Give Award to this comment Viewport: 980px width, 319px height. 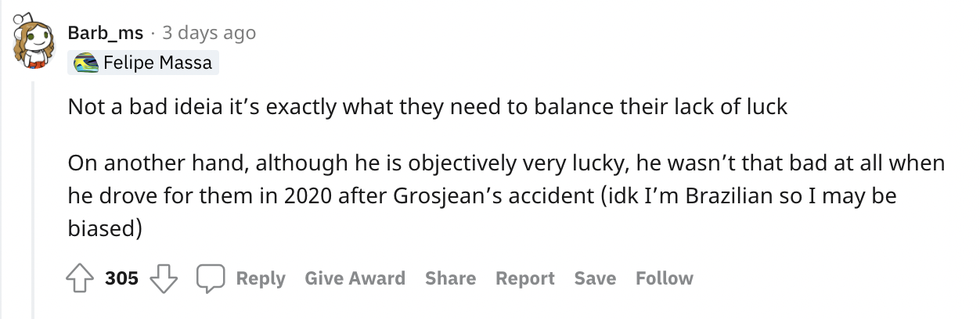[x=355, y=278]
